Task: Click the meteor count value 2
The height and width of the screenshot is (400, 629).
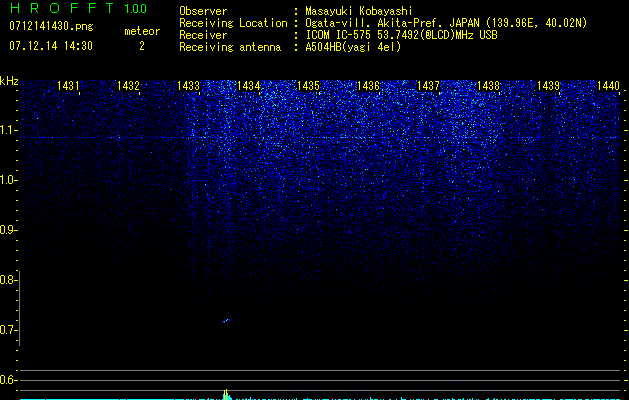Action: [x=142, y=46]
